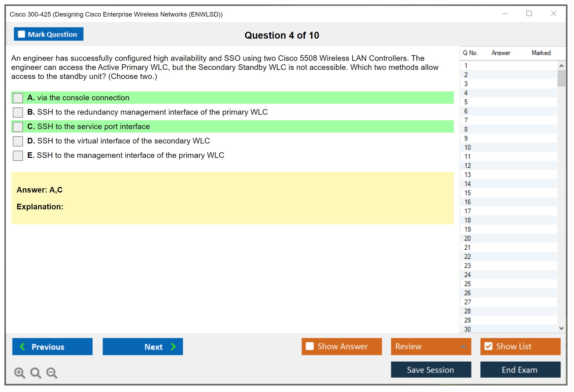
Task: Toggle the Mark Question checkbox
Action: pyautogui.click(x=21, y=34)
